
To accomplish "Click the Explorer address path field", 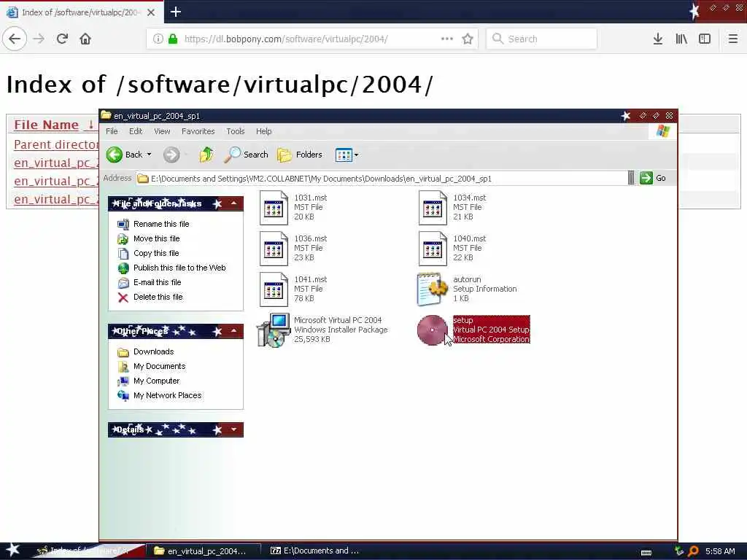I will point(381,179).
